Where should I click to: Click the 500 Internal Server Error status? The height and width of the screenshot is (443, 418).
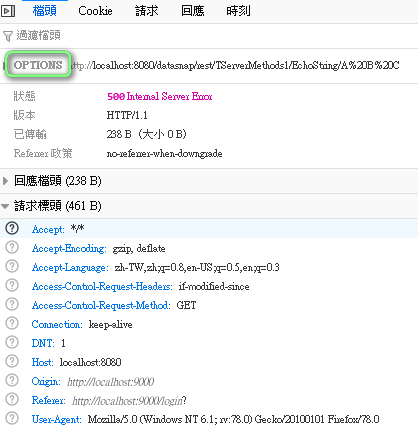160,97
